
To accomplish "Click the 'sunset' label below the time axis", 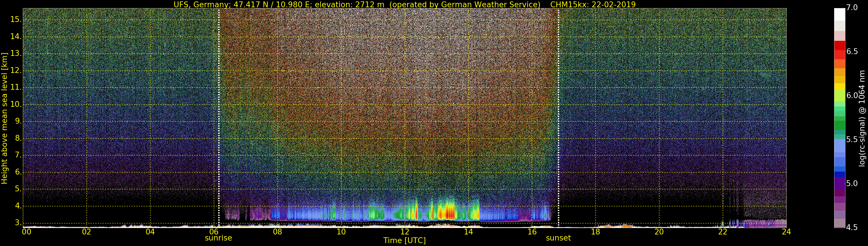I will click(x=558, y=238).
